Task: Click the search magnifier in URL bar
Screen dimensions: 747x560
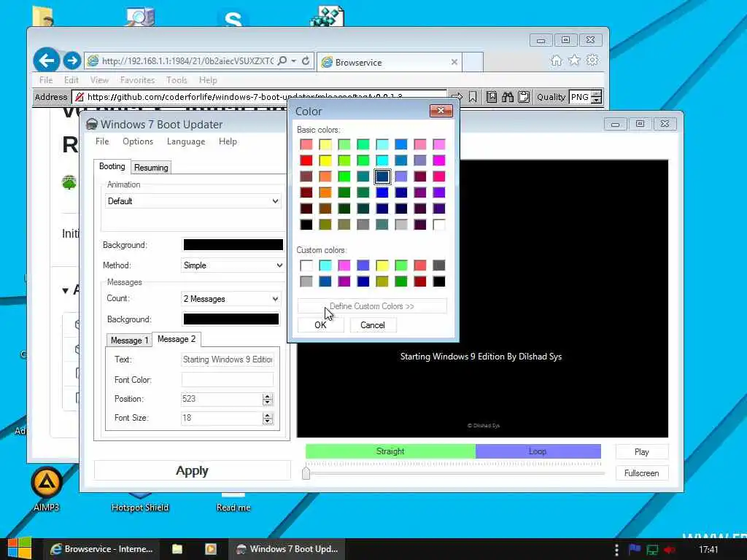Action: coord(282,61)
